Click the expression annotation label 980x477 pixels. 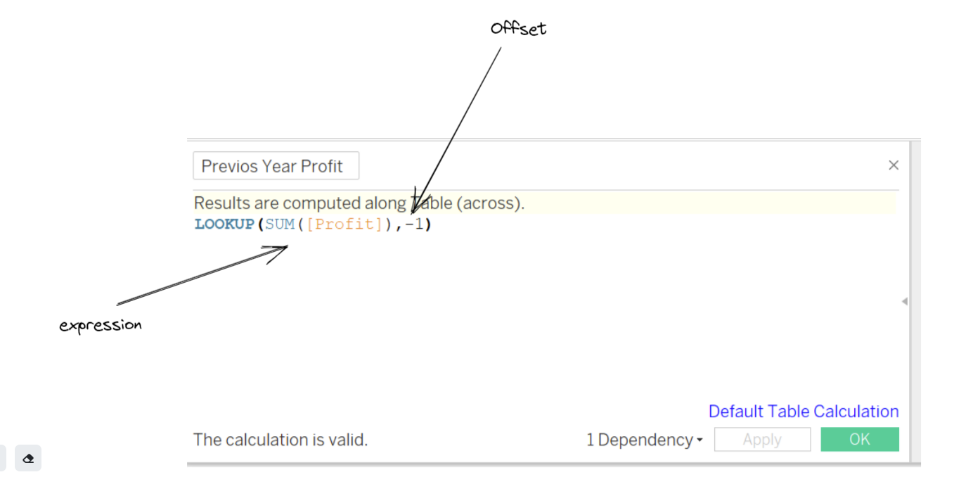[x=101, y=325]
